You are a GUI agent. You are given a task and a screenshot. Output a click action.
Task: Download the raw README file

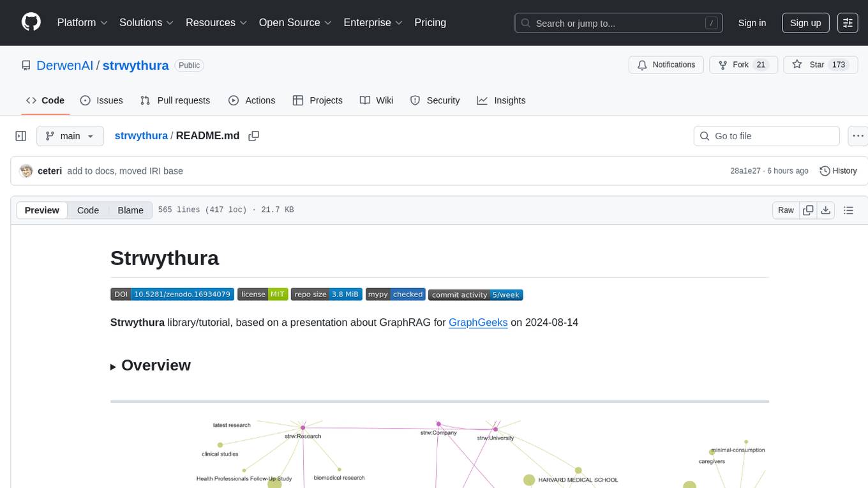pos(825,210)
